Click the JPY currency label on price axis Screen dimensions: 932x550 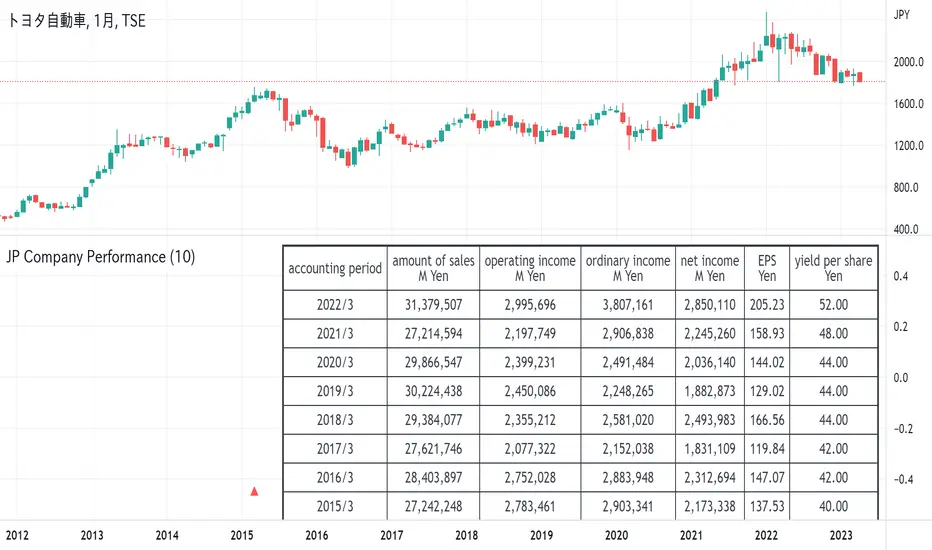(902, 15)
